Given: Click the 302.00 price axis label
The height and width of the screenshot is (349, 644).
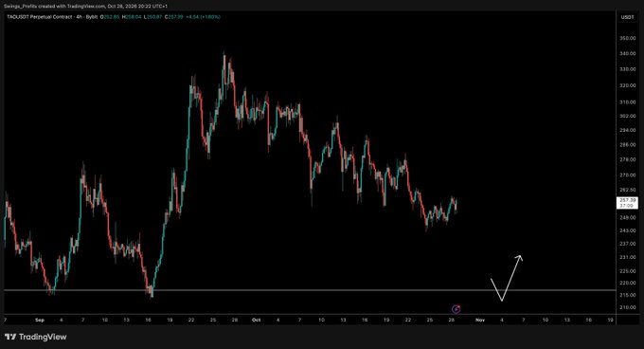Looking at the screenshot, I should (627, 116).
